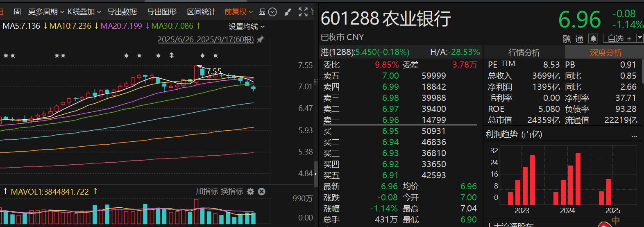Screen dimensions: 644x227
Task: Click the MA20:7.199 label
Action: (x=121, y=26)
